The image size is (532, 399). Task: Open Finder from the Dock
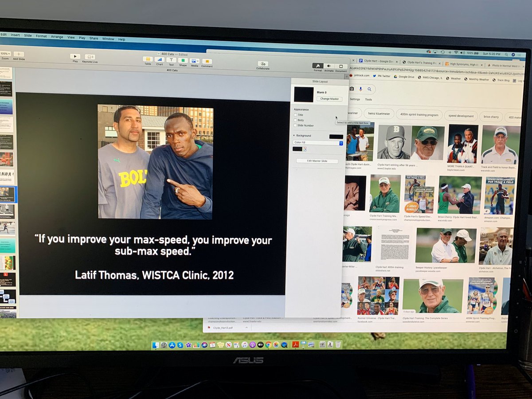click(156, 344)
